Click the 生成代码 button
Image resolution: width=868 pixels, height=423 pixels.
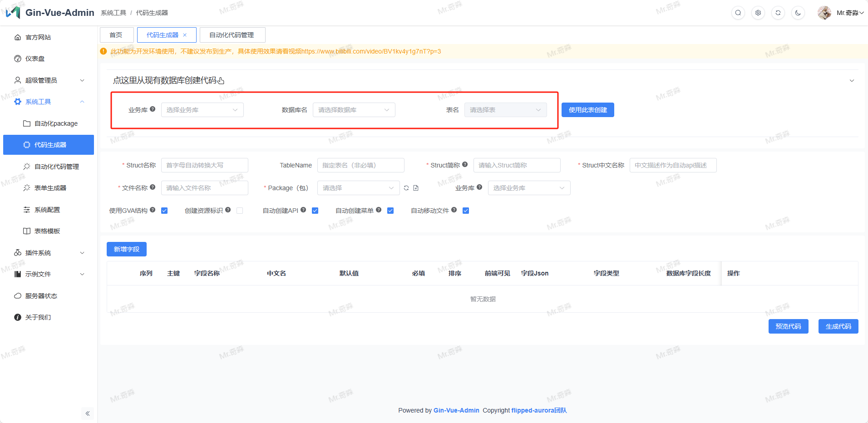838,326
